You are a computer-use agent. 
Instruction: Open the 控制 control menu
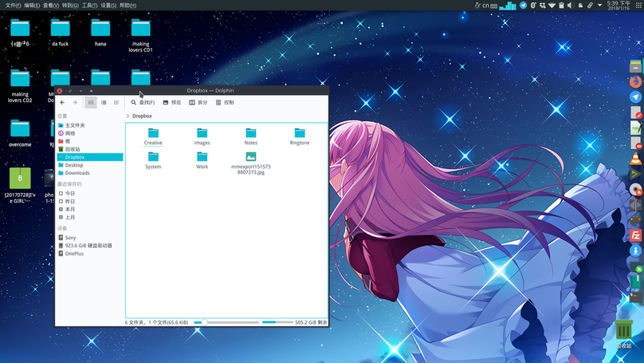[x=225, y=102]
